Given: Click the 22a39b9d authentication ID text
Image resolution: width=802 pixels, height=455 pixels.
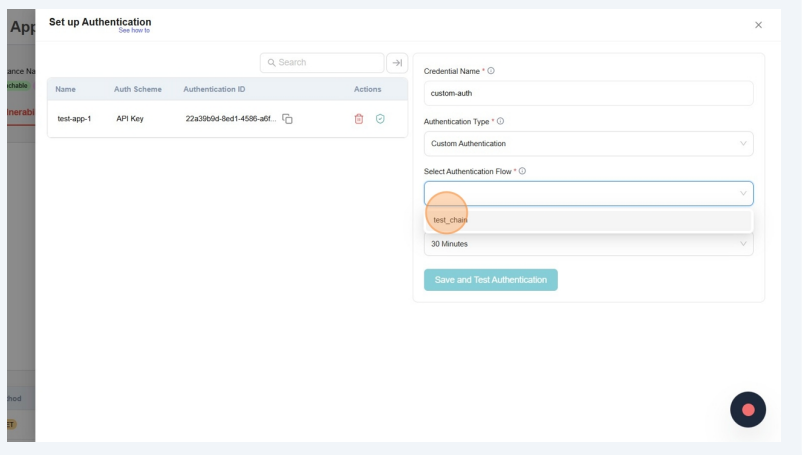Looking at the screenshot, I should pyautogui.click(x=231, y=119).
